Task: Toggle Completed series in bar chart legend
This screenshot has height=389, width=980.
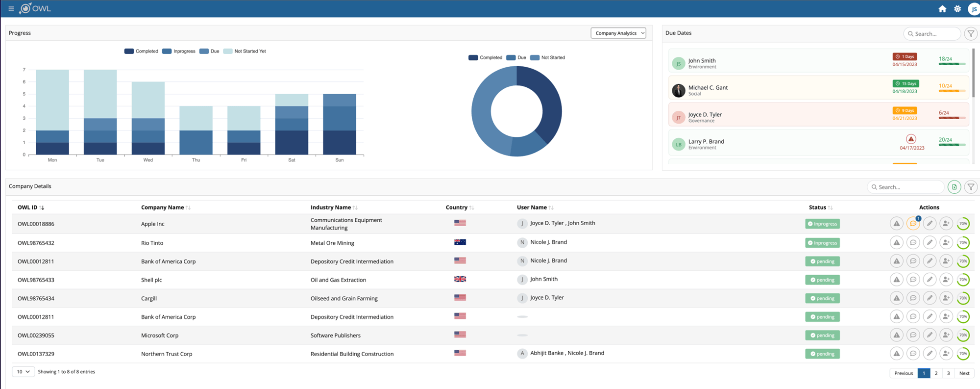Action: click(x=141, y=51)
